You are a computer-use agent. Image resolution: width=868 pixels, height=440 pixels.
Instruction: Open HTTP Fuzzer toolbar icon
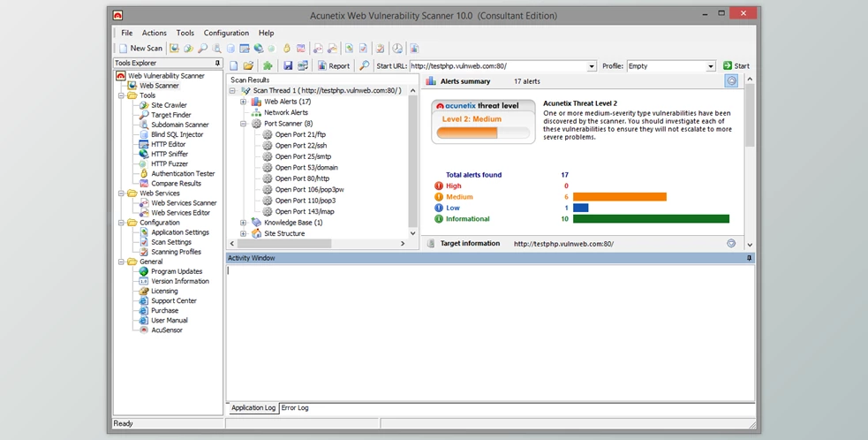pos(272,49)
